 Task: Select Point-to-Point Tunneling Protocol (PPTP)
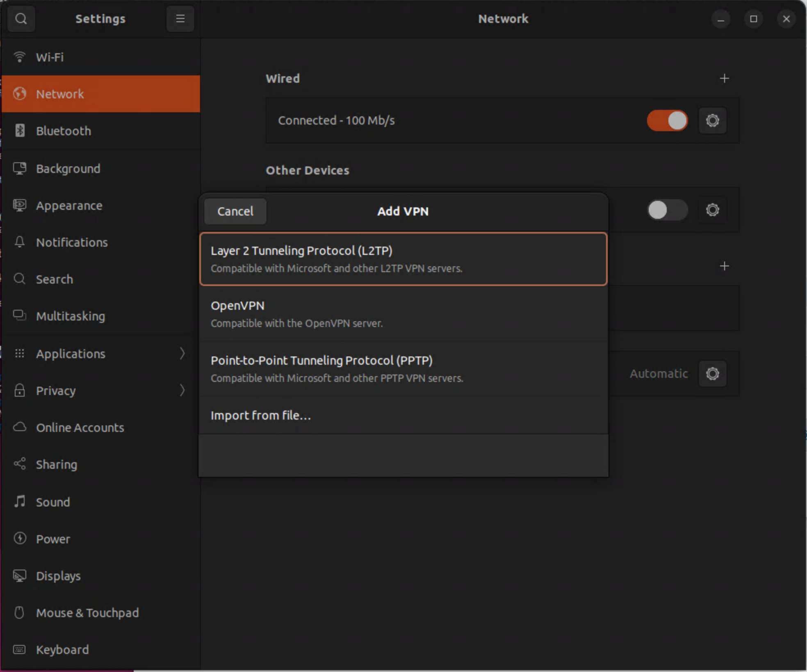click(x=403, y=369)
